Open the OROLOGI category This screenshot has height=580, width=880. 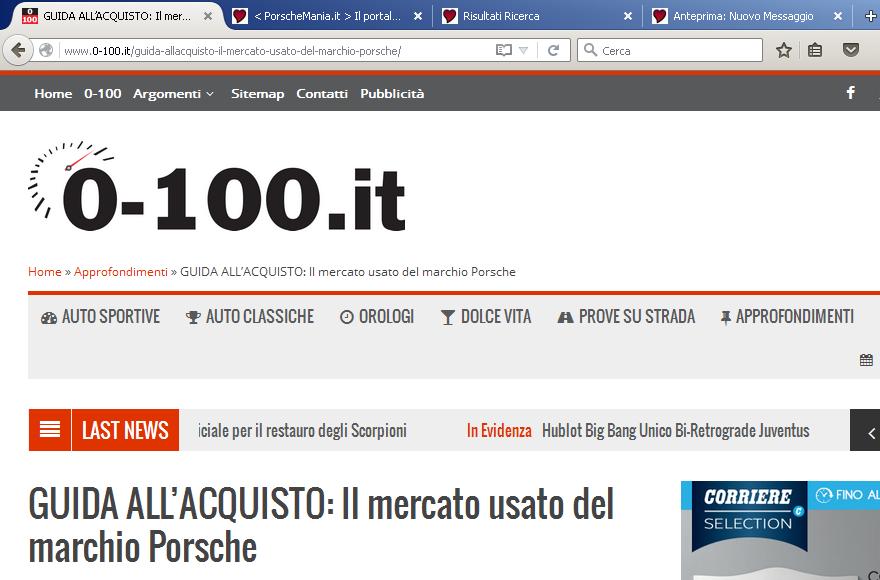tap(377, 317)
